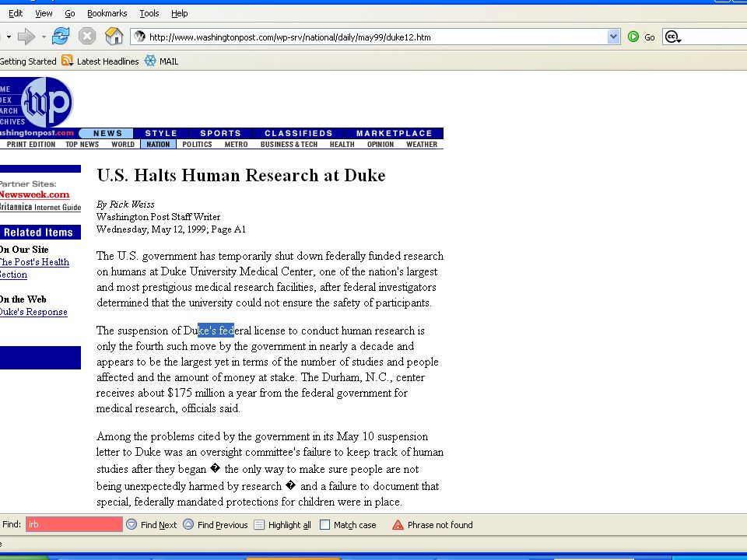Open The Post's Health Section link
Screen dimensions: 747x560
34,268
